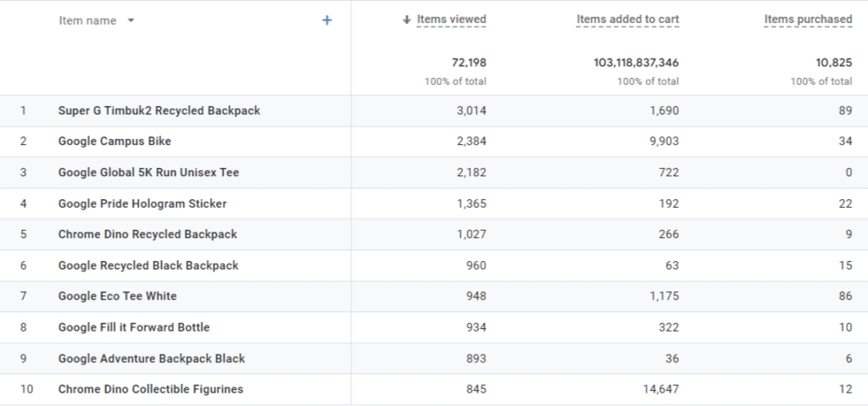Select Chrome Dino Collectible Figurines item
This screenshot has width=868, height=406.
pyautogui.click(x=151, y=389)
